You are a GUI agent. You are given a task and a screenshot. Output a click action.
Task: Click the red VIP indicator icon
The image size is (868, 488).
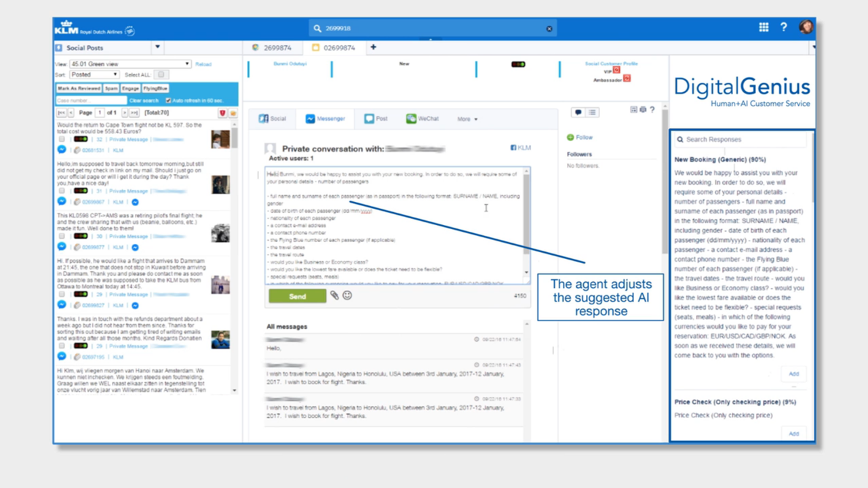pos(616,70)
